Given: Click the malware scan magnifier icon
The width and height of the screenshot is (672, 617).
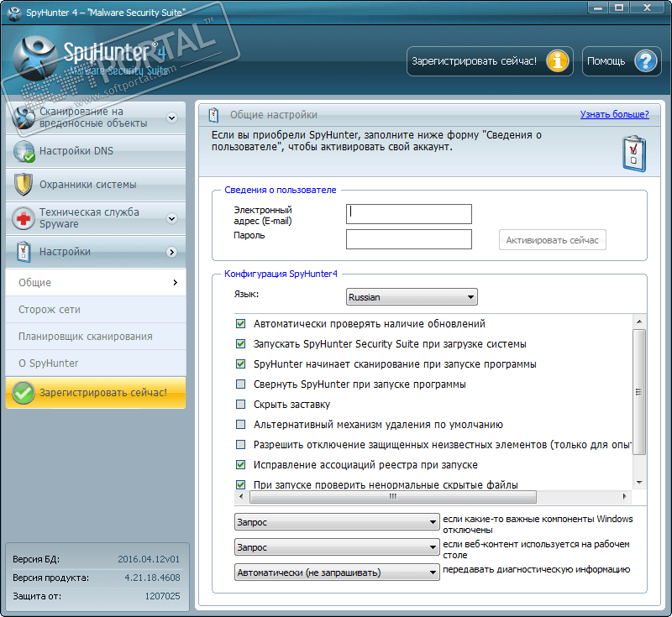Looking at the screenshot, I should [x=24, y=118].
